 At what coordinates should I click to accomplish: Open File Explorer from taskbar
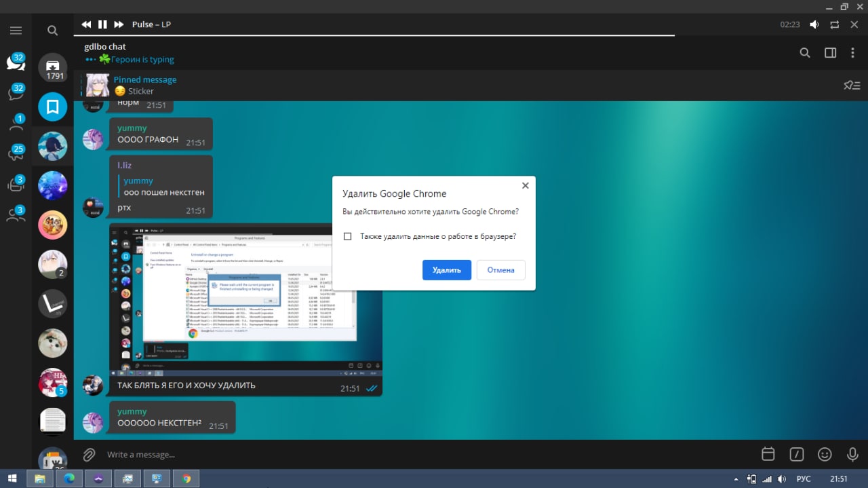(40, 478)
